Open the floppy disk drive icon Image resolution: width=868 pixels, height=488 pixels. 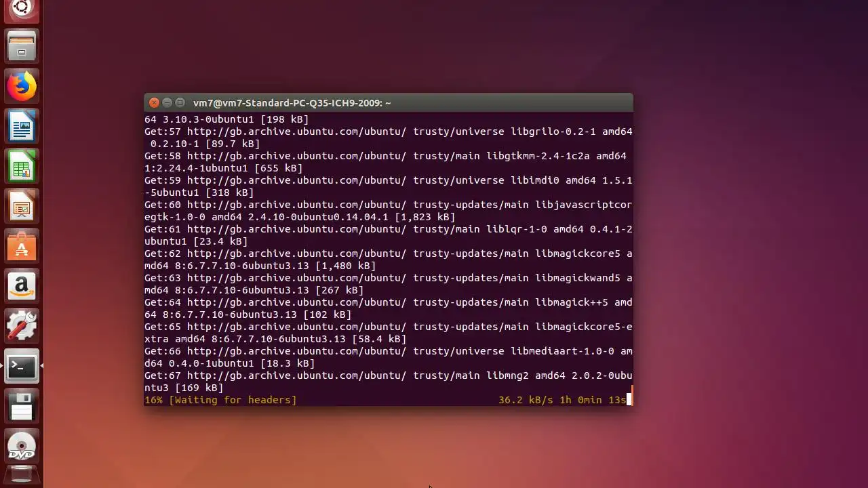coord(22,407)
